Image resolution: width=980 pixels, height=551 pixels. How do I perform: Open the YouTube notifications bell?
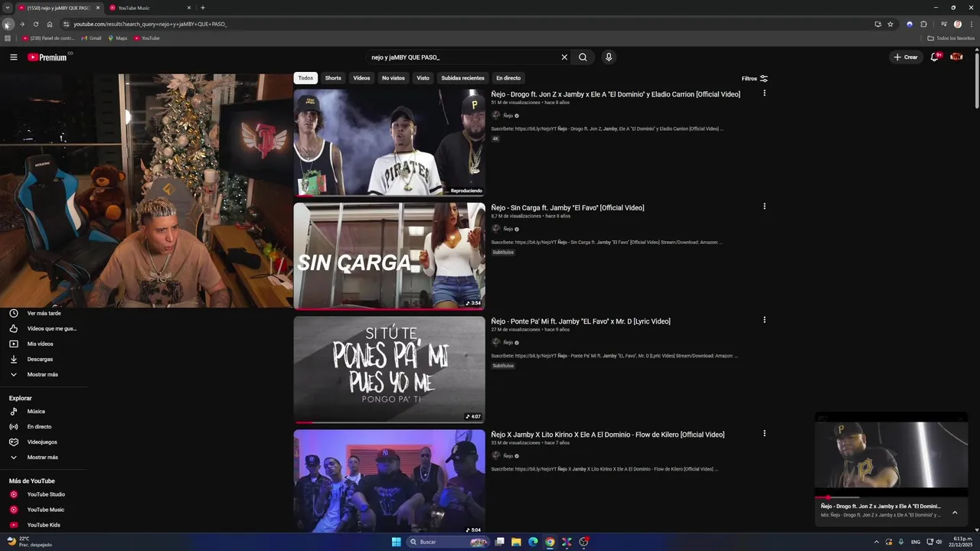click(935, 57)
